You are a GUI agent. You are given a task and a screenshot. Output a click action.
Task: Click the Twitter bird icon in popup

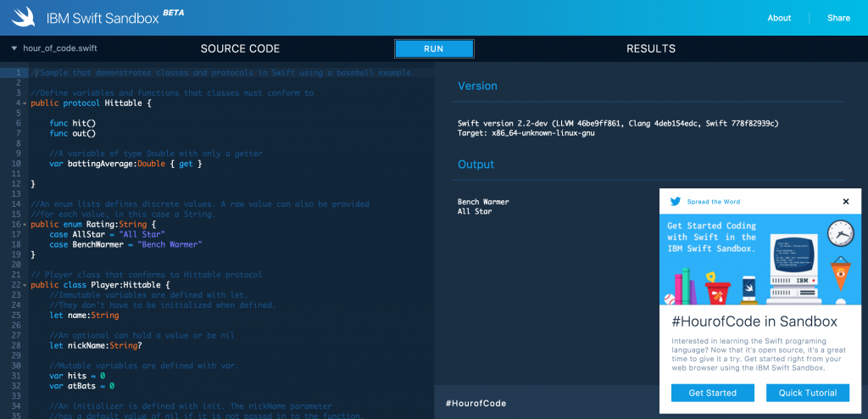[676, 202]
